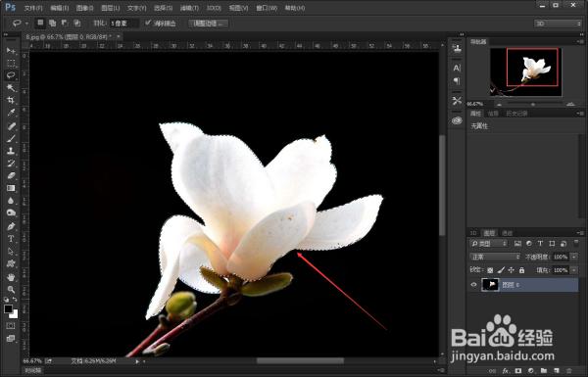Screen dimensions: 588x377
Task: Open the Tool Presets panel icon
Action: click(457, 101)
